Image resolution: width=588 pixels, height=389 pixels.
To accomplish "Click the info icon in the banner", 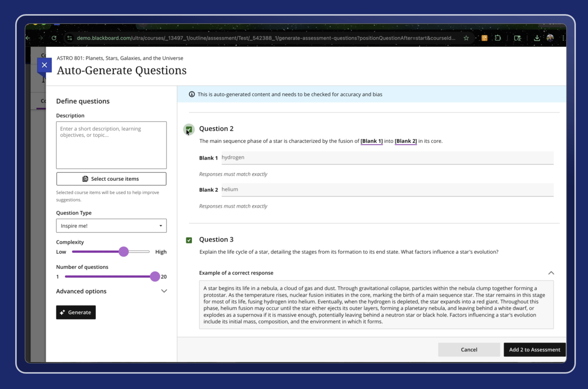I will pos(192,94).
